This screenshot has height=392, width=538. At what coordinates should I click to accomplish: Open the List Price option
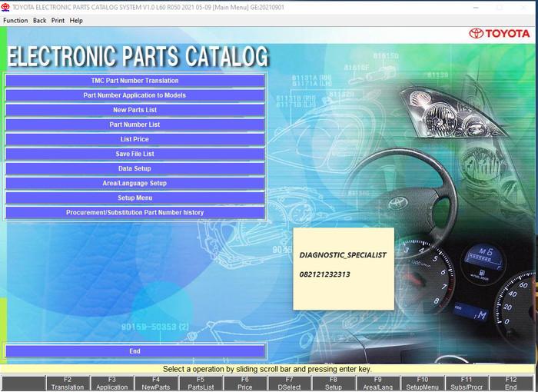134,139
